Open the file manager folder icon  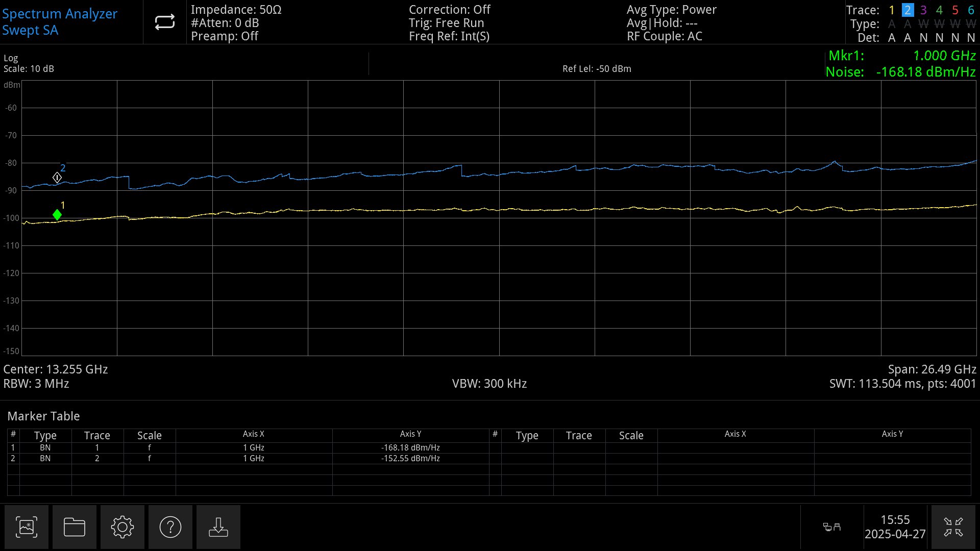point(74,527)
